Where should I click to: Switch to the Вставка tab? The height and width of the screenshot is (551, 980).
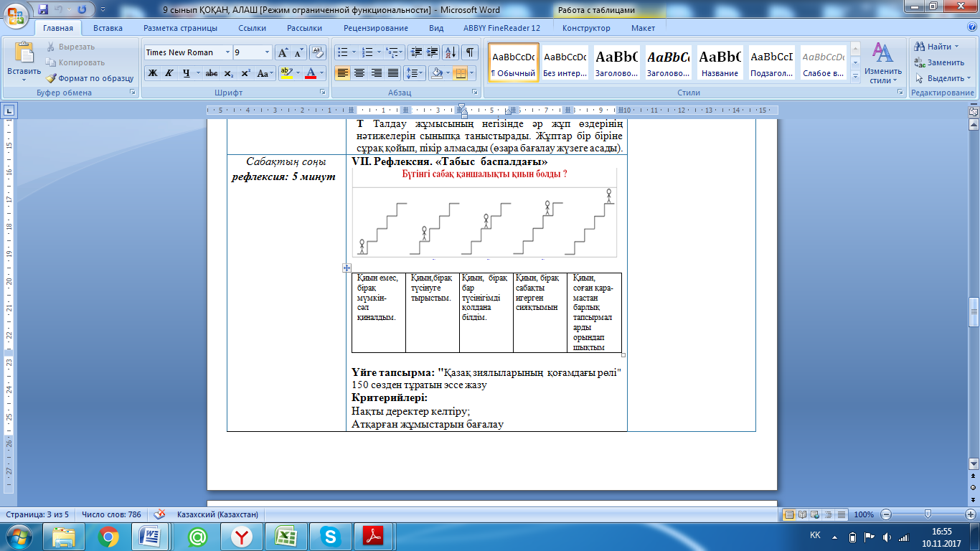click(x=108, y=28)
